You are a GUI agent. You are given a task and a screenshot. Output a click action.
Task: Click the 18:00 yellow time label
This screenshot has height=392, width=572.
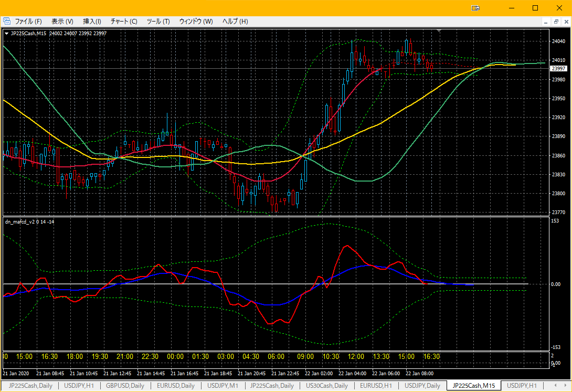click(75, 357)
